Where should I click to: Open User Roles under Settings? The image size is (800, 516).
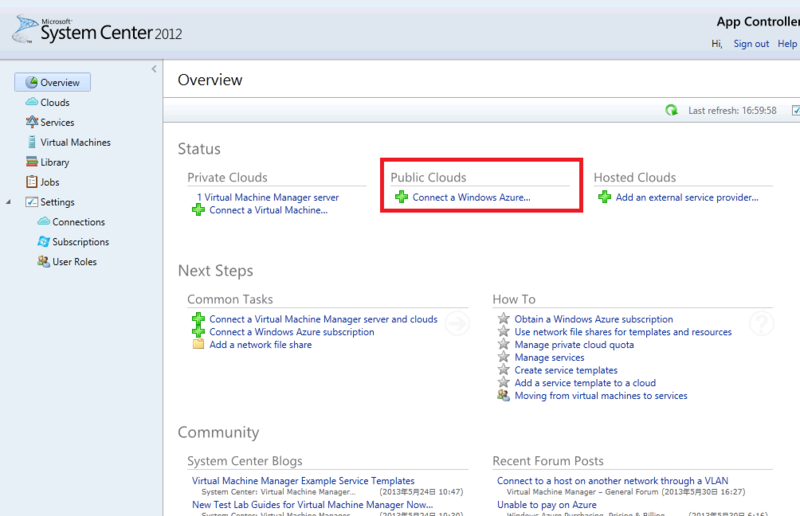[74, 262]
